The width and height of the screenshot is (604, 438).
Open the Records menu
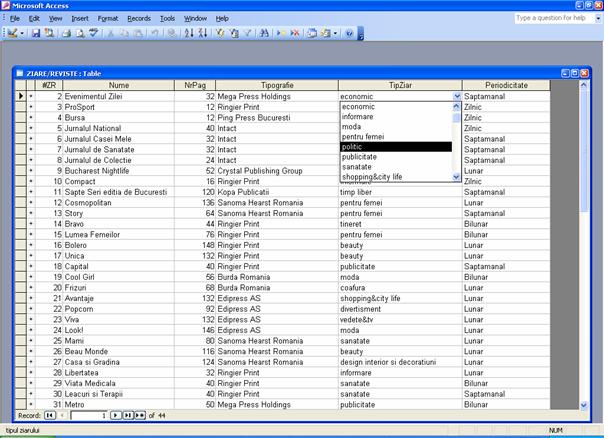(139, 18)
